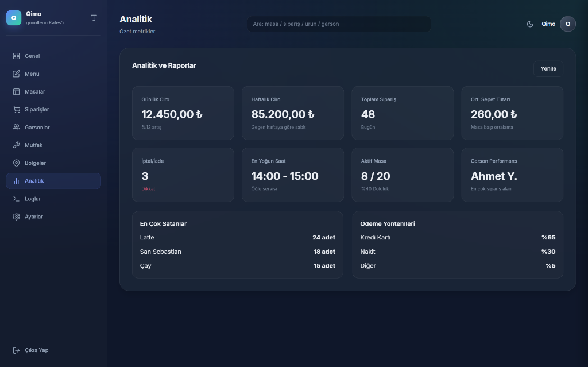The height and width of the screenshot is (367, 588).
Task: Click the table icon beside Masalar
Action: click(x=16, y=92)
